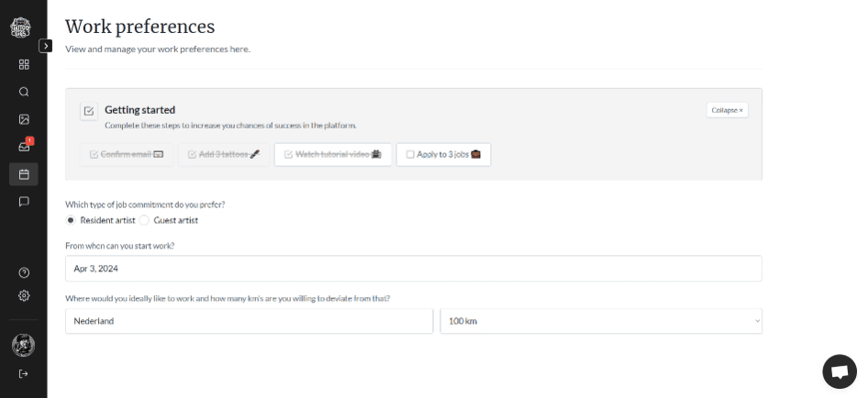
Task: Open the inbox icon with red badge
Action: (24, 147)
